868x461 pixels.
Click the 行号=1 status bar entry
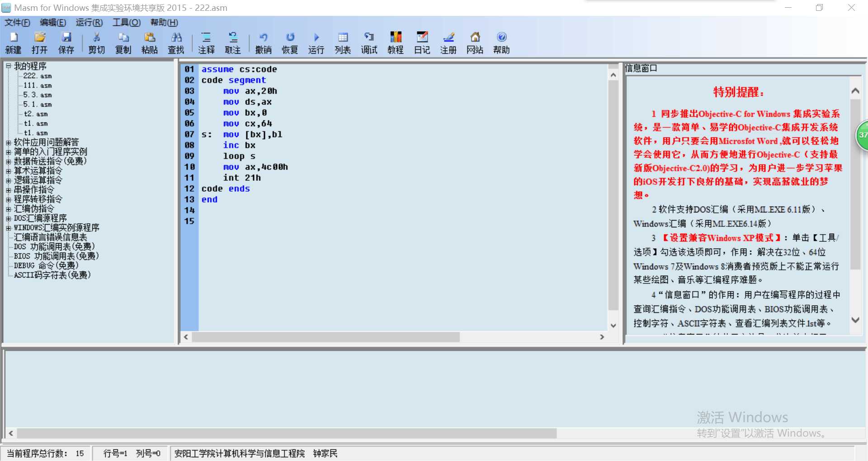(x=115, y=453)
